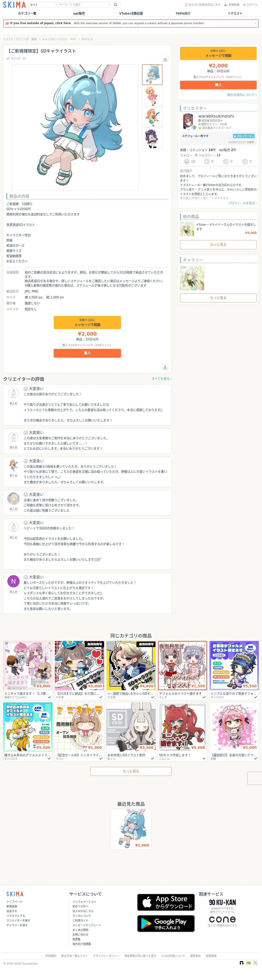Select the orange-haired guitar character thumbnail
This screenshot has height=980, width=262.
(152, 117)
